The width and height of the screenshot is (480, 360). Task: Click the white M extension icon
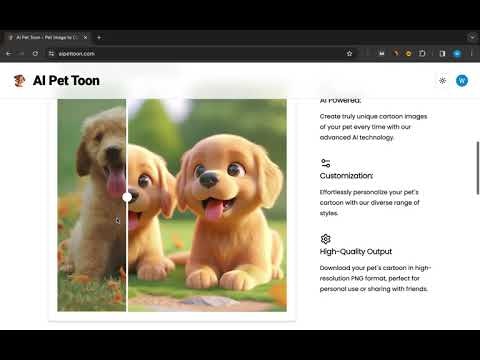tap(381, 53)
